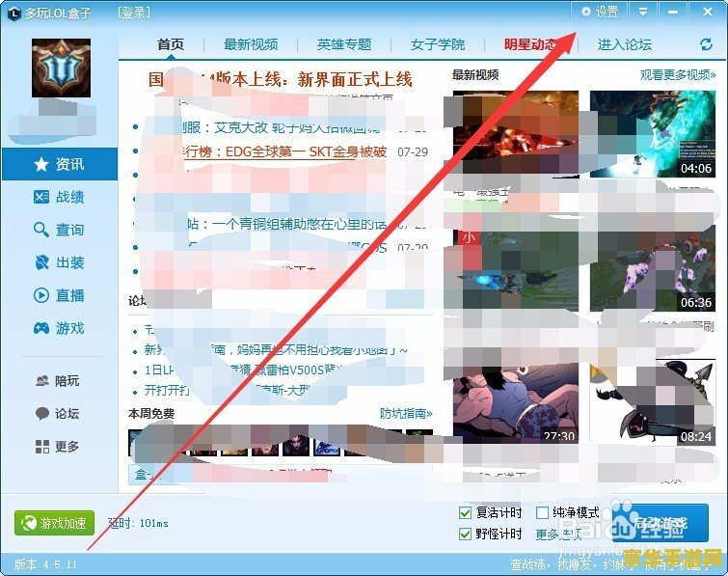Play the video thumbnail with duration 27:30
The height and width of the screenshot is (576, 728).
(x=516, y=401)
